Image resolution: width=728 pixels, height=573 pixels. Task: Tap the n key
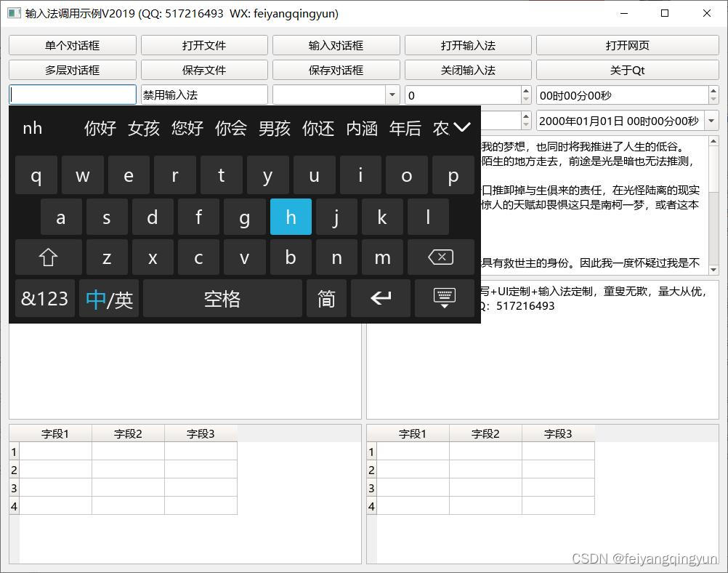(x=336, y=257)
